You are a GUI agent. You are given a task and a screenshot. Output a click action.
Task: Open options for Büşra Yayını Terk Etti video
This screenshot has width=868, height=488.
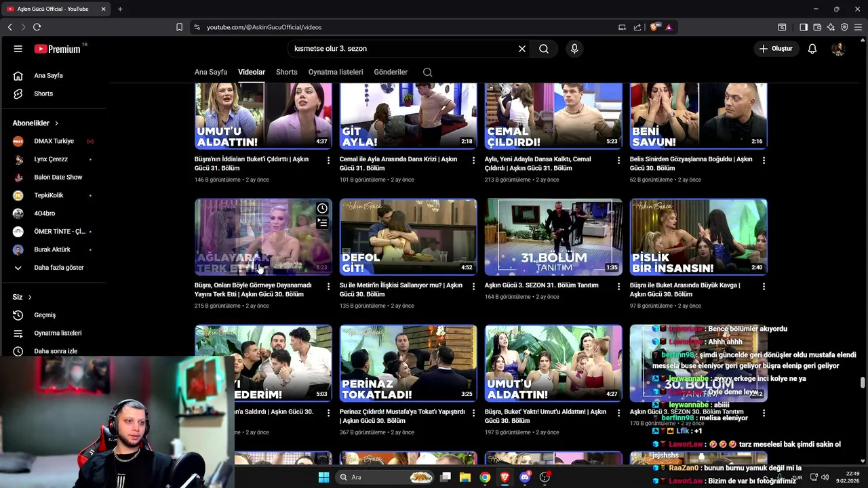(328, 287)
